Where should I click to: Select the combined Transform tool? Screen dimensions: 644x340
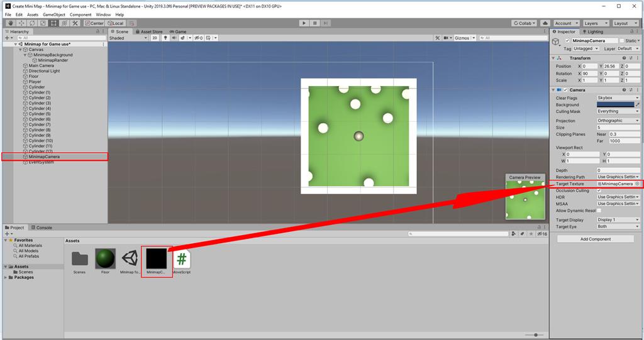coord(64,23)
